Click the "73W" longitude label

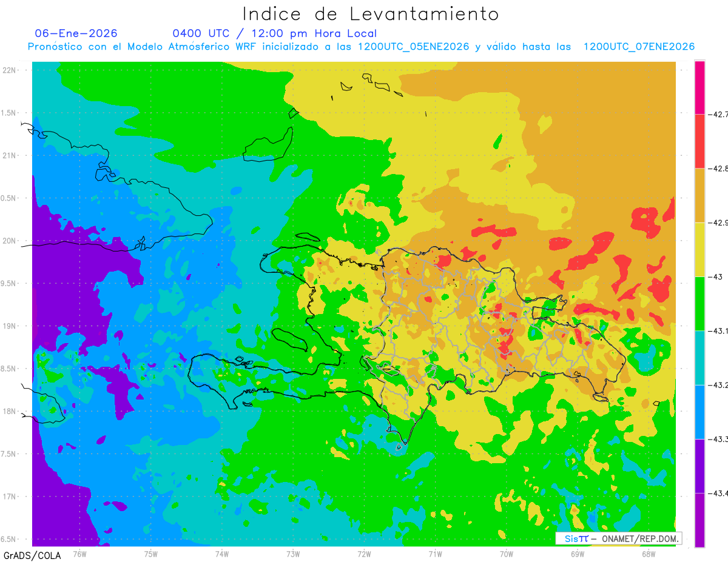[x=293, y=554]
